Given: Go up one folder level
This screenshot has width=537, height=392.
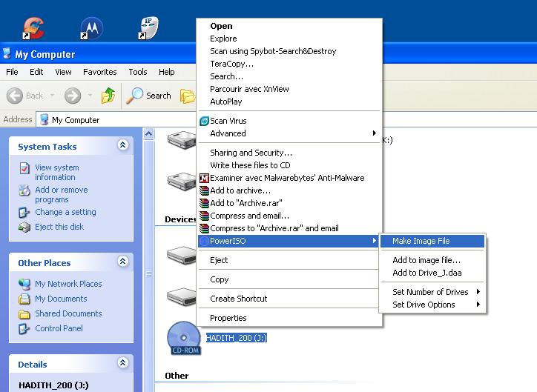Looking at the screenshot, I should click(x=108, y=96).
